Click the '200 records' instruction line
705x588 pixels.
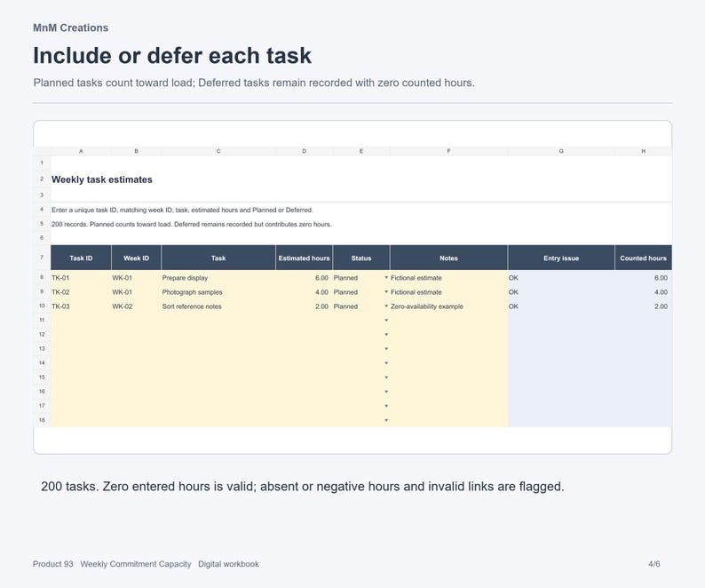(x=192, y=224)
